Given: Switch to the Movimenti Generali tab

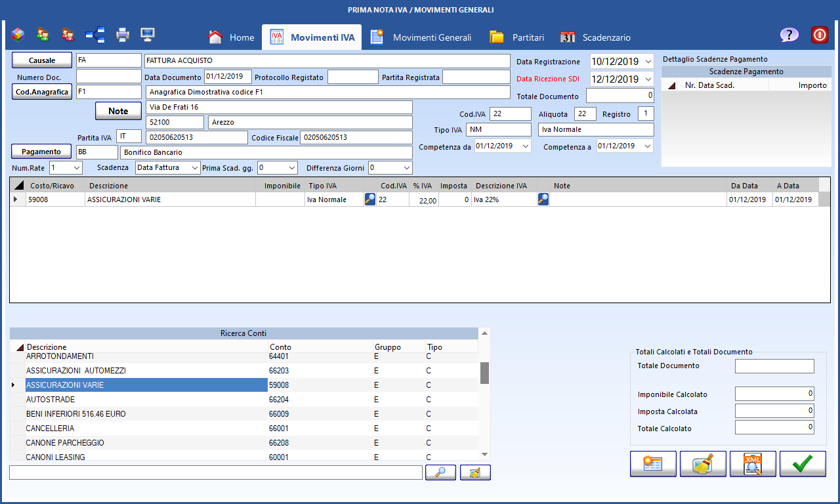Looking at the screenshot, I should pyautogui.click(x=421, y=37).
